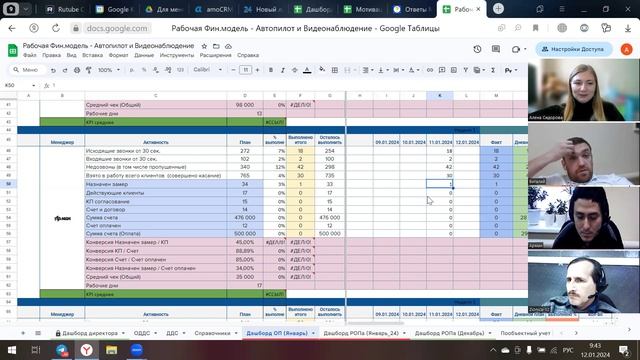This screenshot has height=360, width=640.
Task: Click the Настройки Доступа share button
Action: tap(574, 49)
